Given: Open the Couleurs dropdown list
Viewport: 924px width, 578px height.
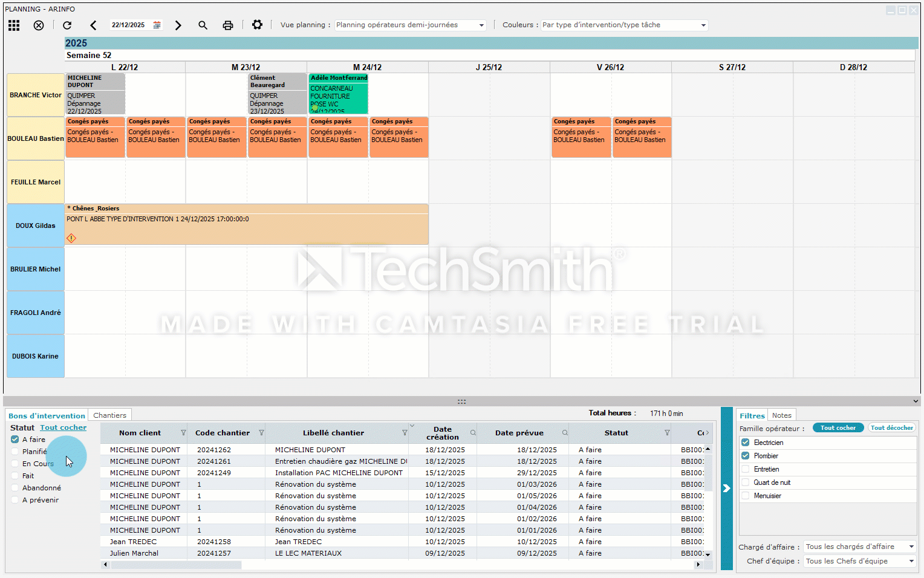Looking at the screenshot, I should click(x=703, y=25).
